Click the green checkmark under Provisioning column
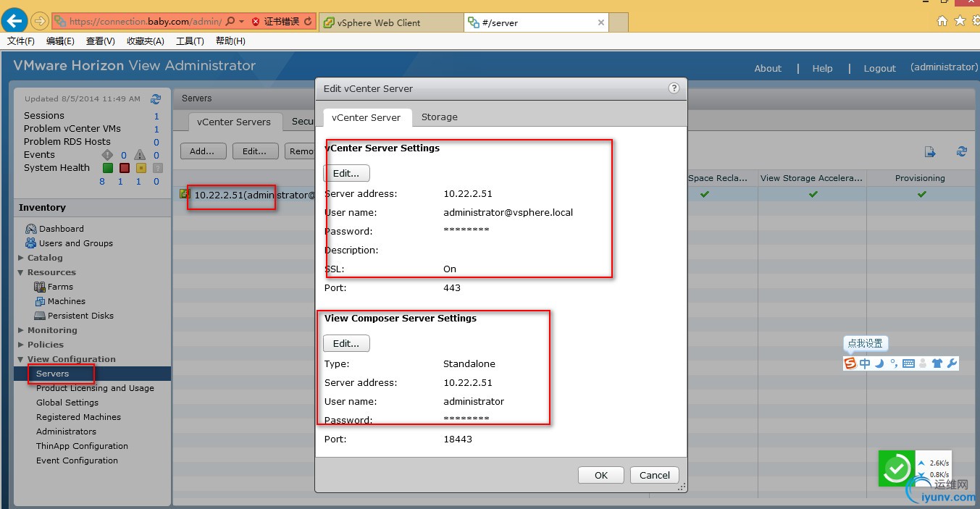The image size is (980, 509). [x=921, y=194]
